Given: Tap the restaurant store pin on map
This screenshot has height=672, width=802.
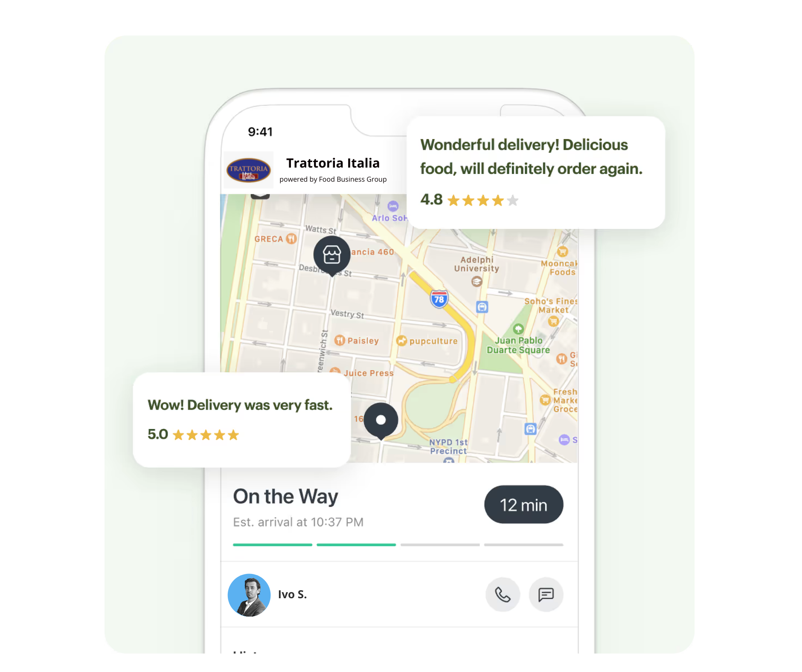Looking at the screenshot, I should point(332,255).
